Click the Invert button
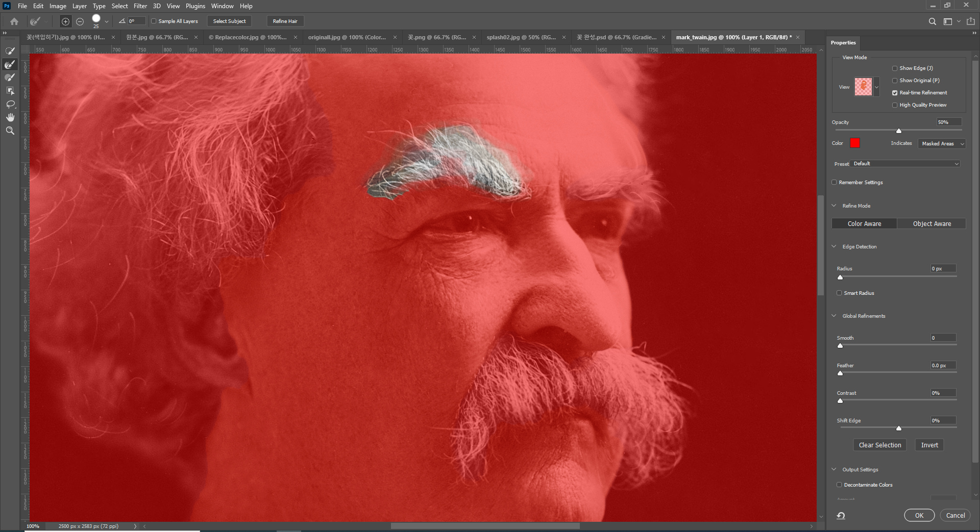The width and height of the screenshot is (980, 532). pos(929,445)
